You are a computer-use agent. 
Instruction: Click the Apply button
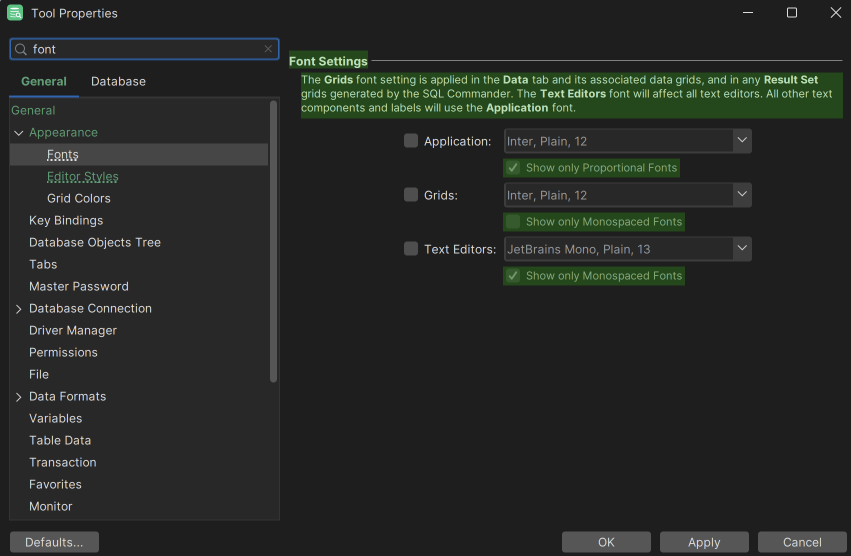[703, 542]
